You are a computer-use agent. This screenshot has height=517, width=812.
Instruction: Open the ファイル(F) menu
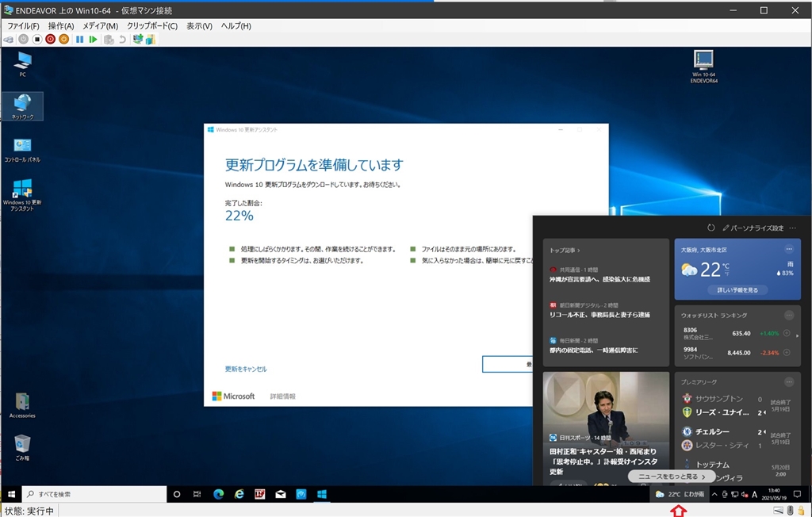coord(23,26)
